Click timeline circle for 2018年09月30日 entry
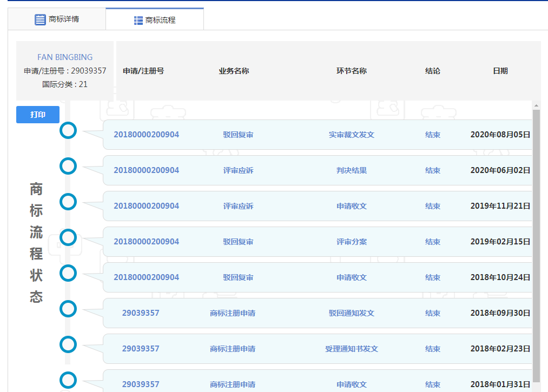This screenshot has width=548, height=392. pyautogui.click(x=68, y=309)
